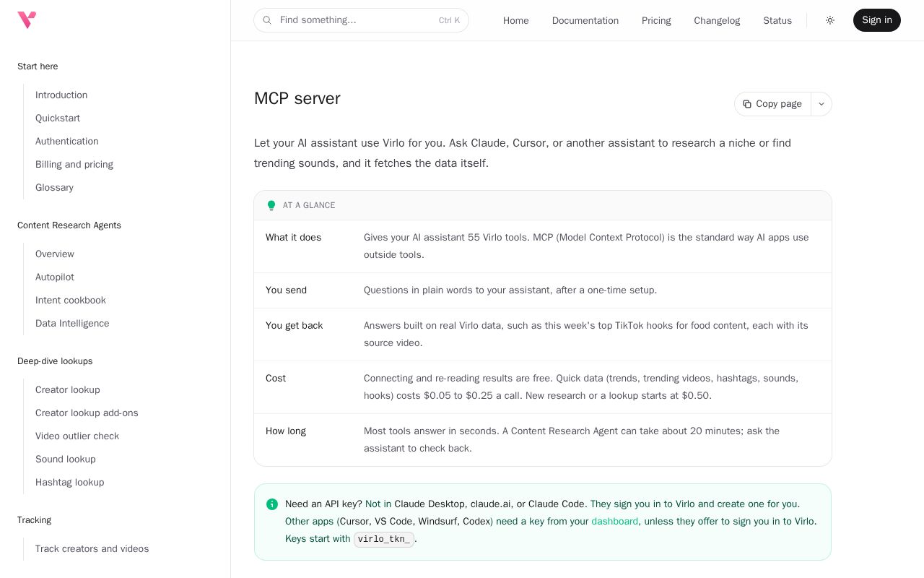Click the "virlo_tkn_" code snippet
Viewport: 924px width, 578px height.
(384, 540)
